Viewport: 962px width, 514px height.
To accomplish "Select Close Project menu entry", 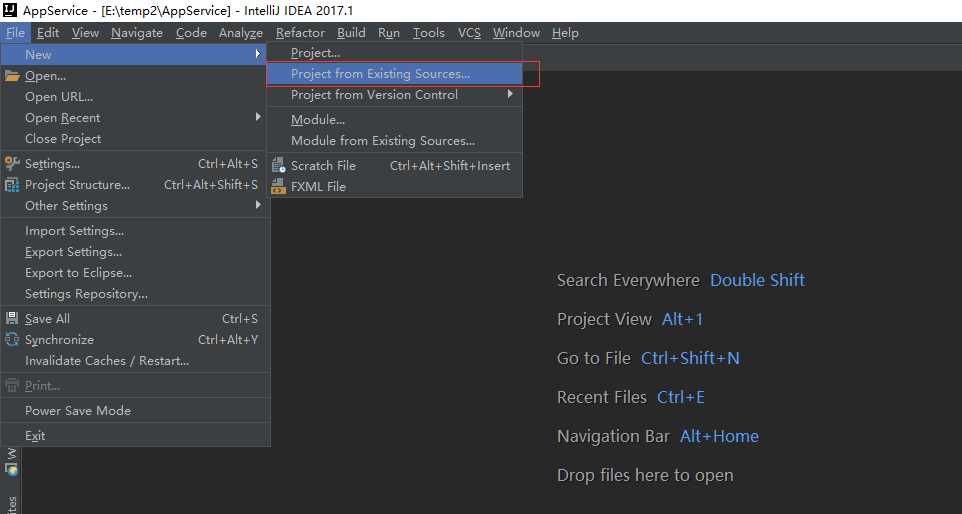I will click(134, 139).
